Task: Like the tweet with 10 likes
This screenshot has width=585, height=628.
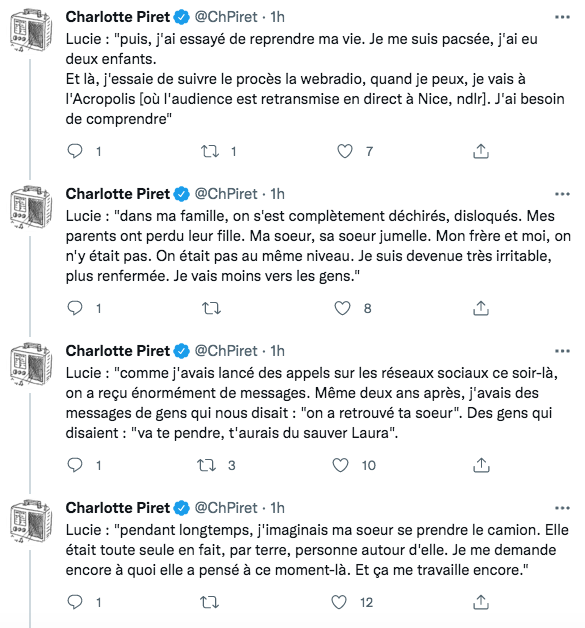Action: click(x=340, y=465)
